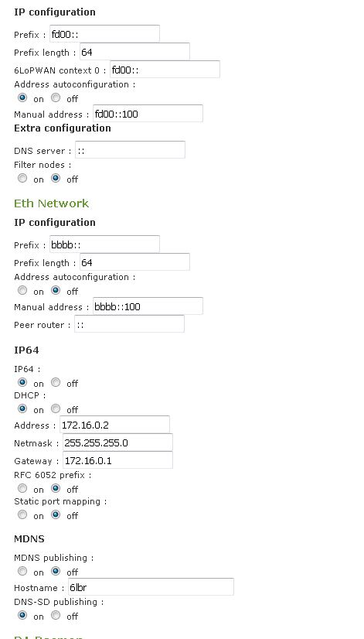364x639 pixels.
Task: Enable Eth Address autoconfiguration 'on' radio
Action: tap(23, 290)
